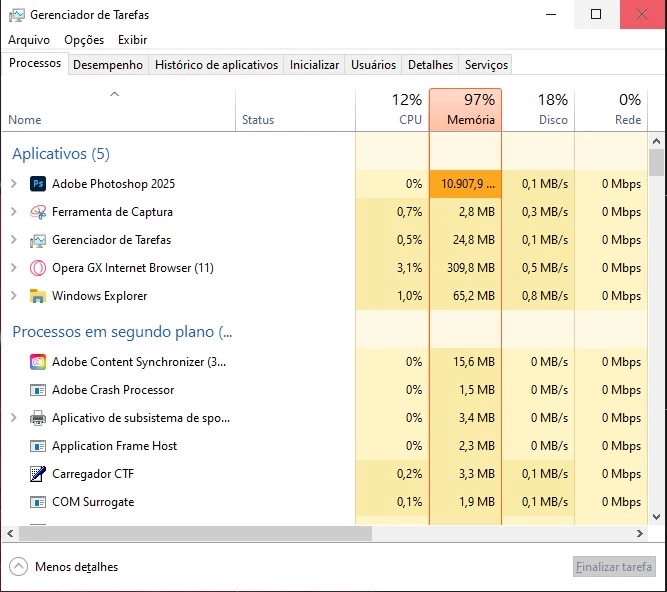667x592 pixels.
Task: Sort processes by CPU column
Action: pyautogui.click(x=392, y=110)
